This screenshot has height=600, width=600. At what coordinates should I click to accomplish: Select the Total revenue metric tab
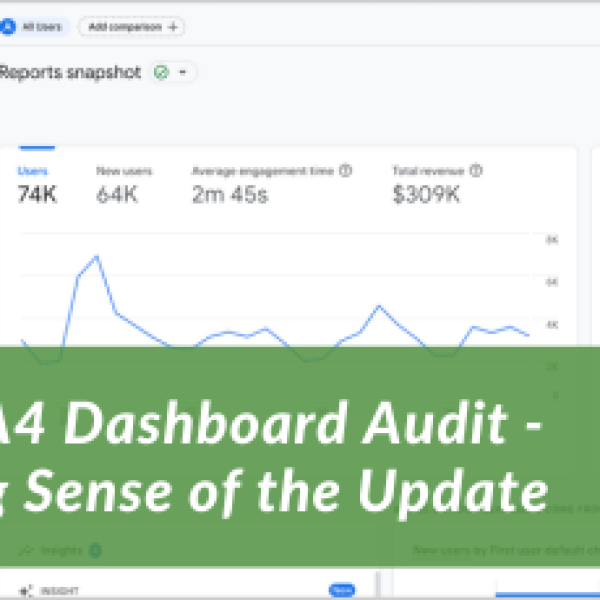click(x=437, y=183)
